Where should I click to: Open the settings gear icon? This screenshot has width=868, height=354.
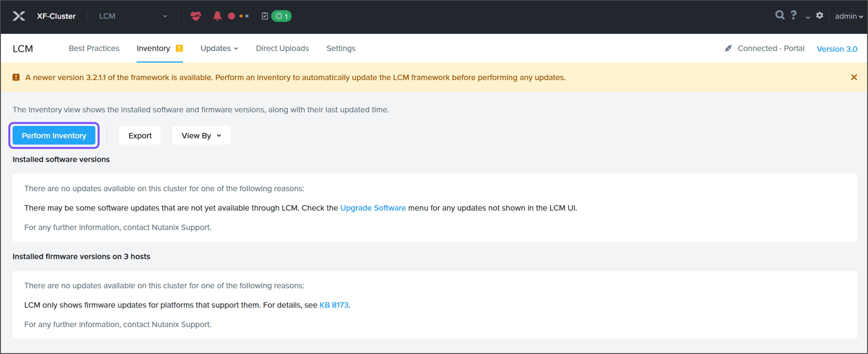point(820,16)
